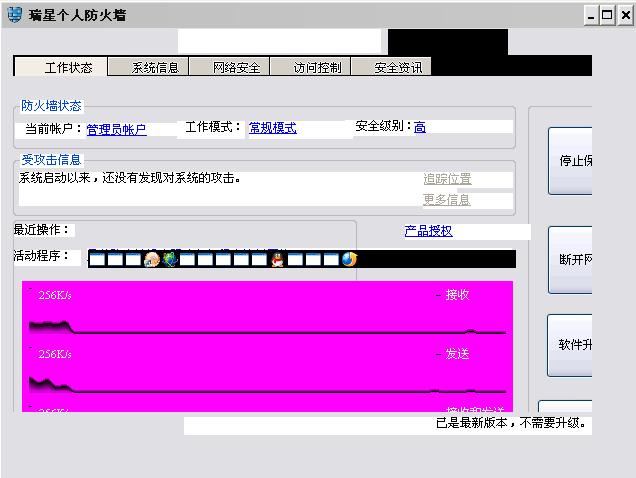Click the blue globe with orange arrow icon
Viewport: 636px width, 478px height.
click(349, 259)
